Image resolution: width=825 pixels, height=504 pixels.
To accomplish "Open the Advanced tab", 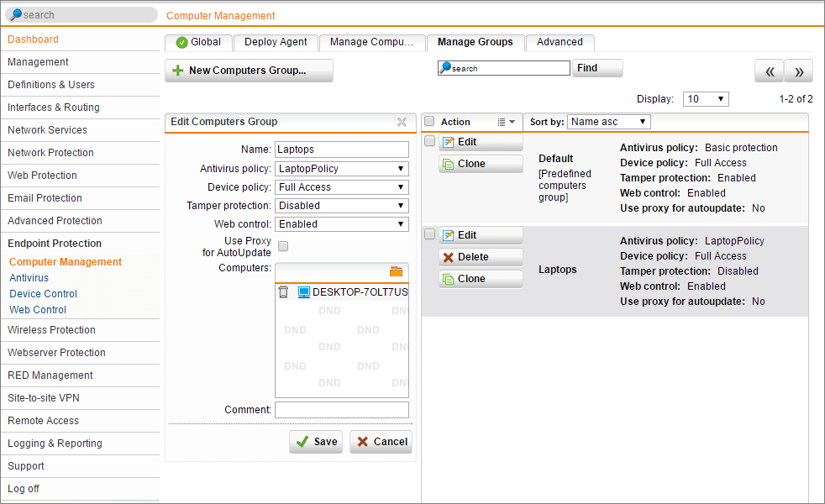I will [560, 42].
